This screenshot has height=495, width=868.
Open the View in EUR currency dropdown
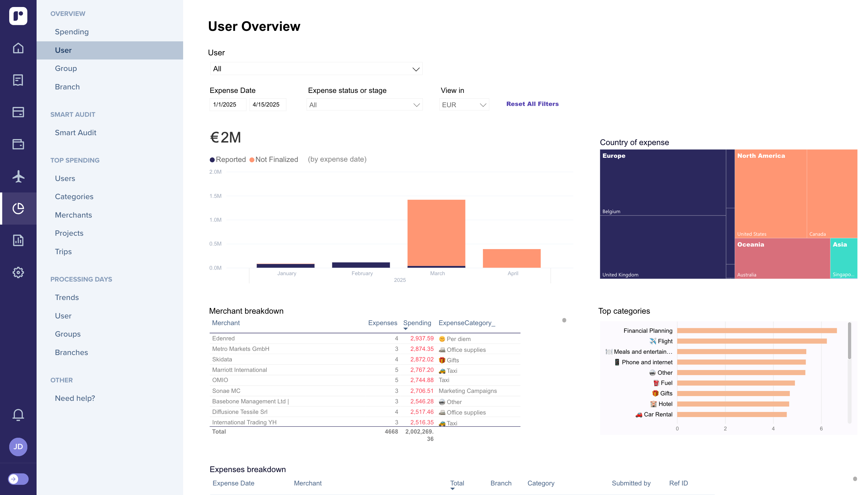pos(464,105)
